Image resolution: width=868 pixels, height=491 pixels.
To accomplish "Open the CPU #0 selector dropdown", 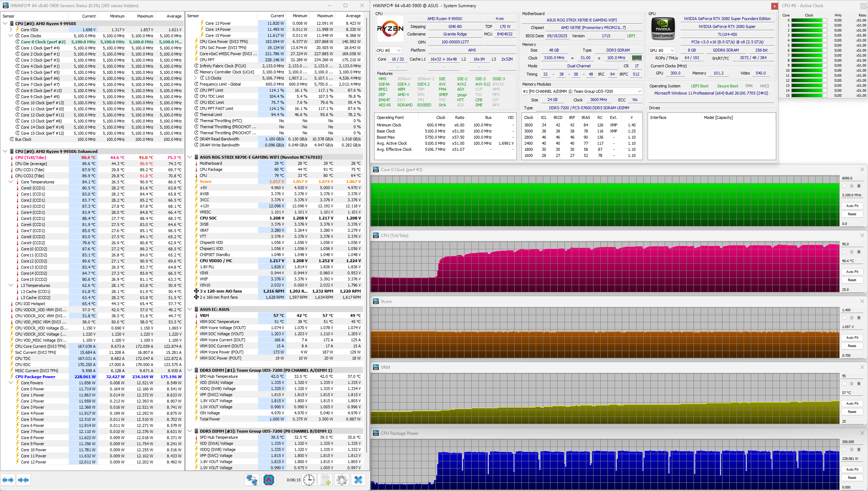I will [388, 50].
